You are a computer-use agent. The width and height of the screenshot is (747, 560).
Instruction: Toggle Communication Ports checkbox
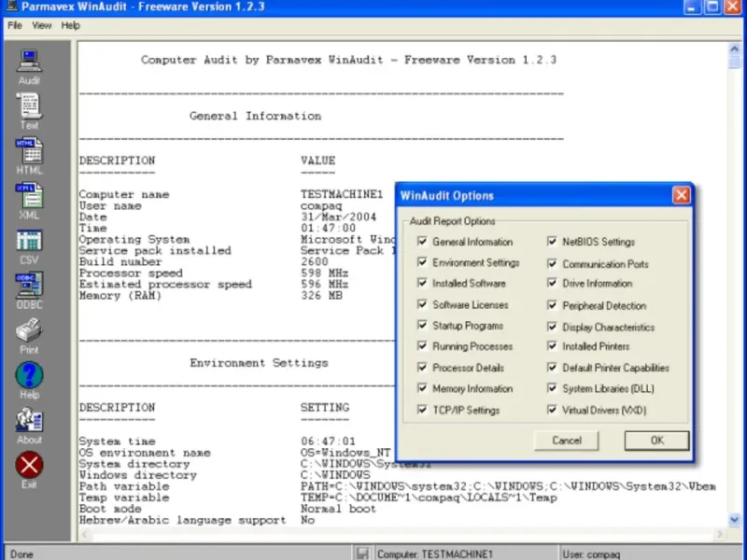(552, 263)
